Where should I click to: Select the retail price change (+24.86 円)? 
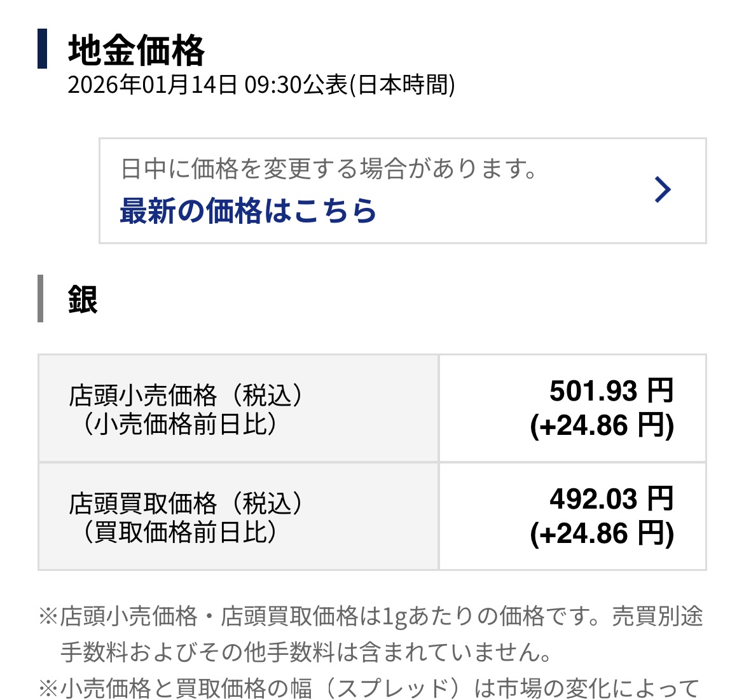(602, 425)
